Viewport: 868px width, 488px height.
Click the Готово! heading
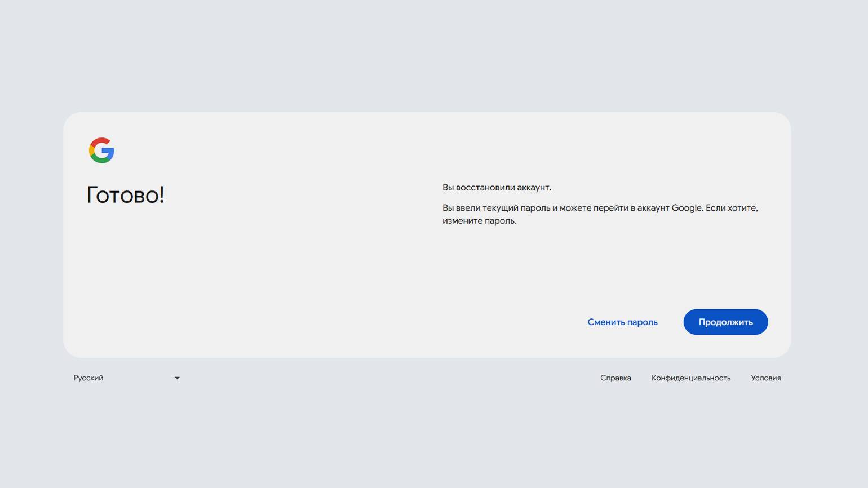(x=126, y=195)
